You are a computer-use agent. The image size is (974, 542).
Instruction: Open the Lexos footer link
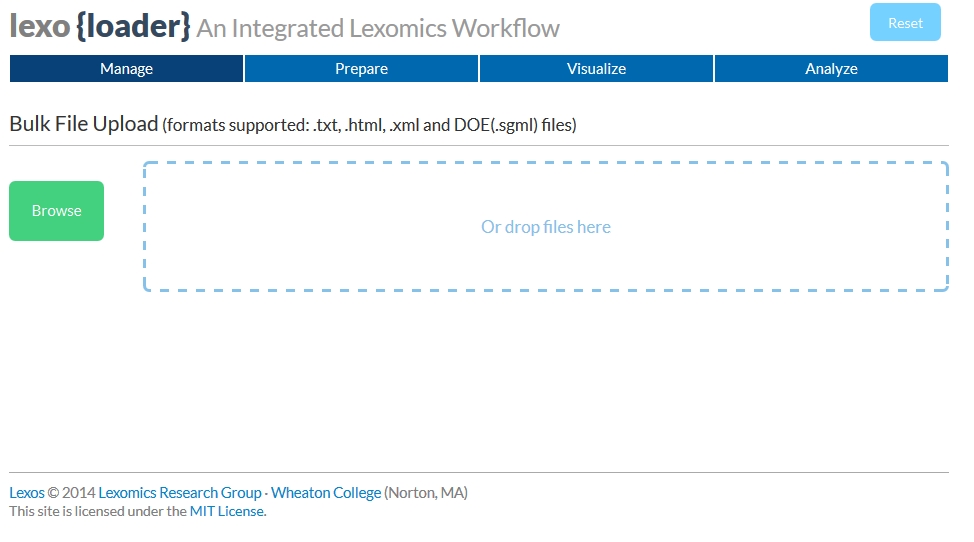[27, 493]
